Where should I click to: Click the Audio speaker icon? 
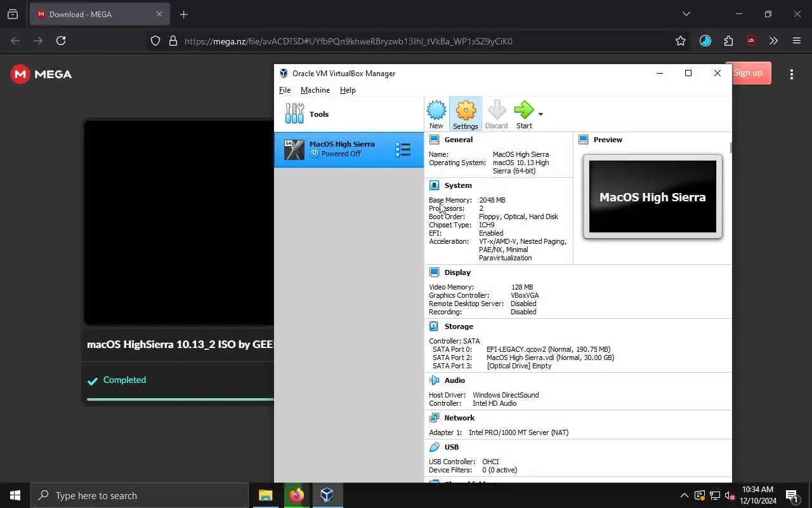pos(434,380)
